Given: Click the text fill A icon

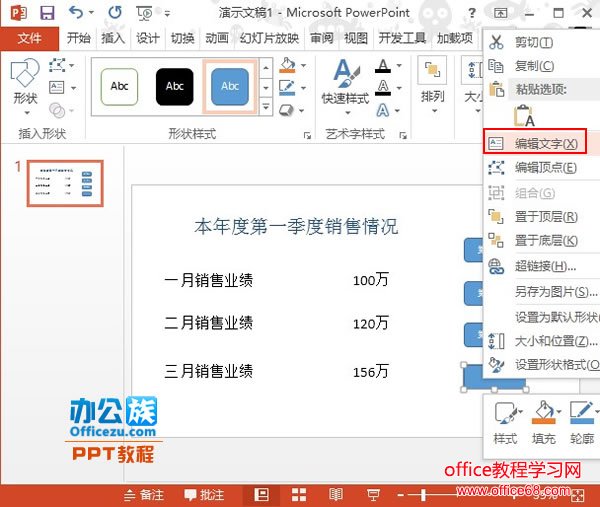Looking at the screenshot, I should tap(383, 66).
